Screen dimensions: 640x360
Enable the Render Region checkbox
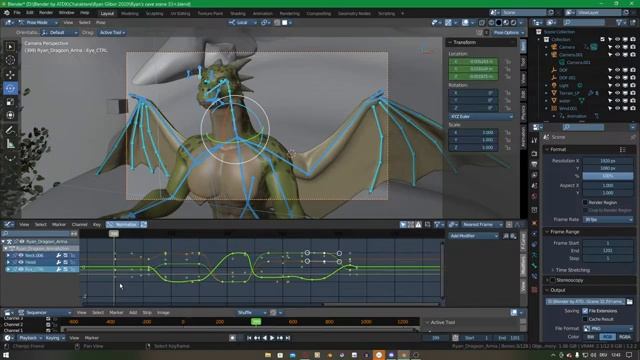pos(585,202)
